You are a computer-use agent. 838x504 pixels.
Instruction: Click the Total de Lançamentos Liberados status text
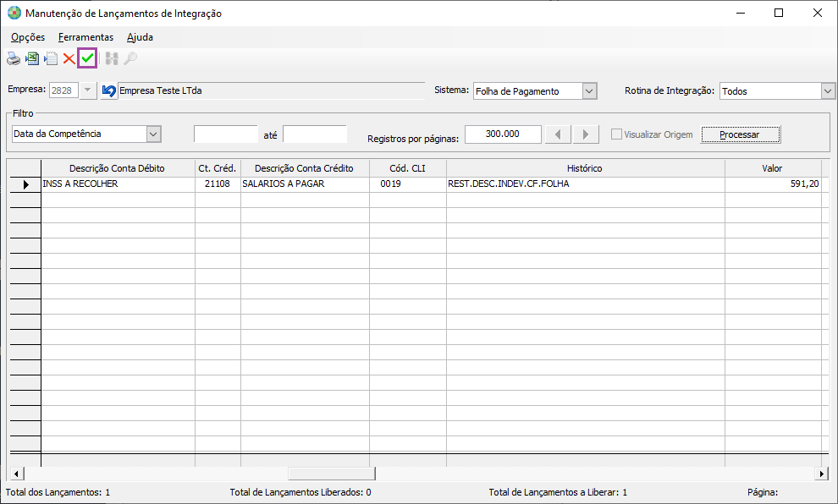(x=300, y=492)
